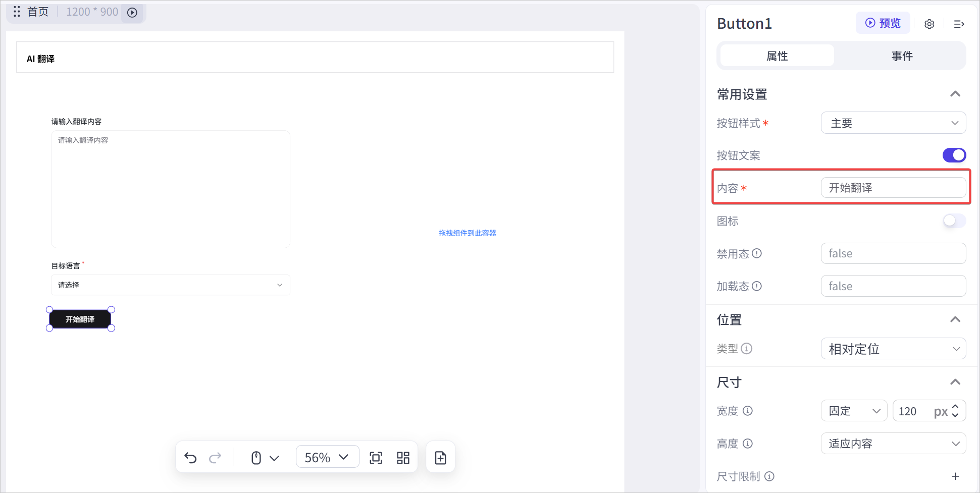Click the 请输入翻译内容 text area on canvas
Screen dimensions: 980x493
(171, 189)
